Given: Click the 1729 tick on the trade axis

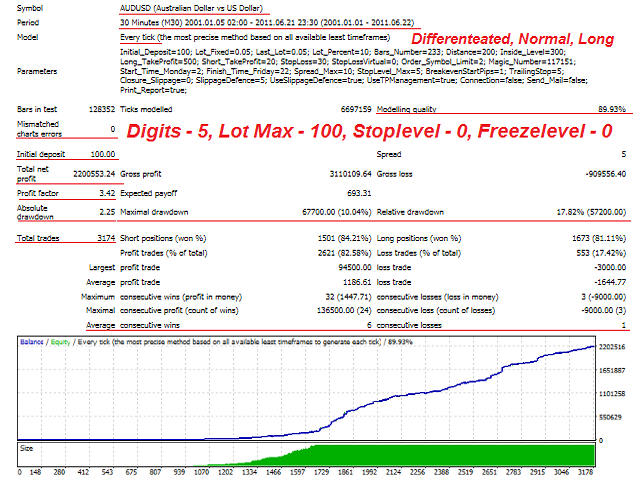Looking at the screenshot, I should pos(321,472).
